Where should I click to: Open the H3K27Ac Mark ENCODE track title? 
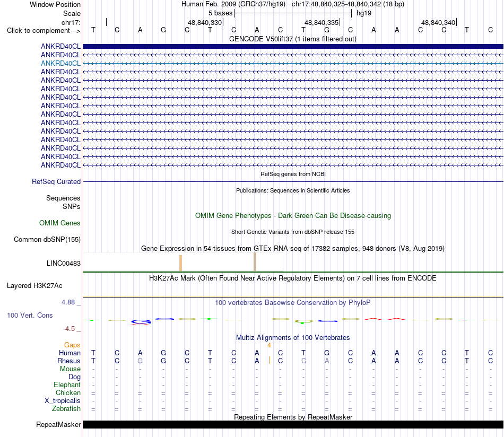[x=293, y=278]
